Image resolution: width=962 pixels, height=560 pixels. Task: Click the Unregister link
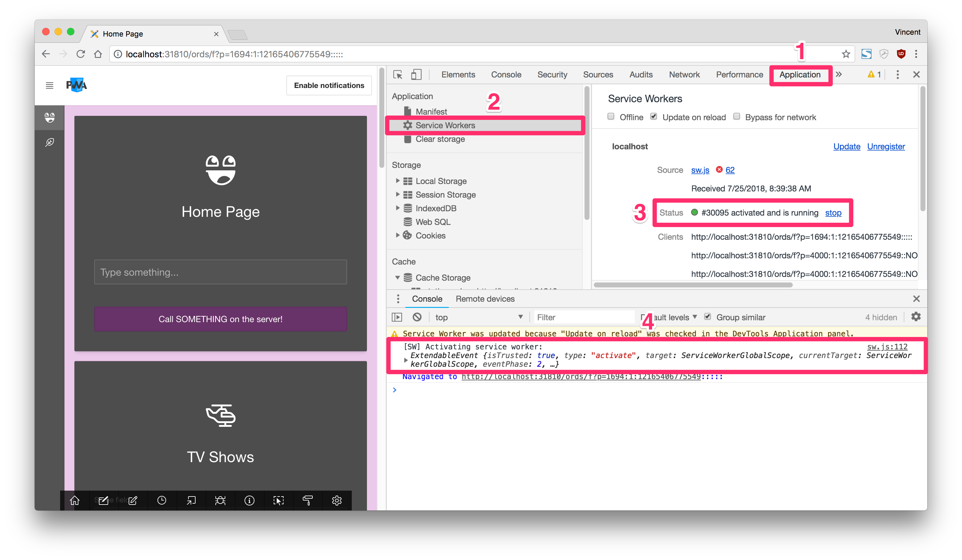[886, 147]
